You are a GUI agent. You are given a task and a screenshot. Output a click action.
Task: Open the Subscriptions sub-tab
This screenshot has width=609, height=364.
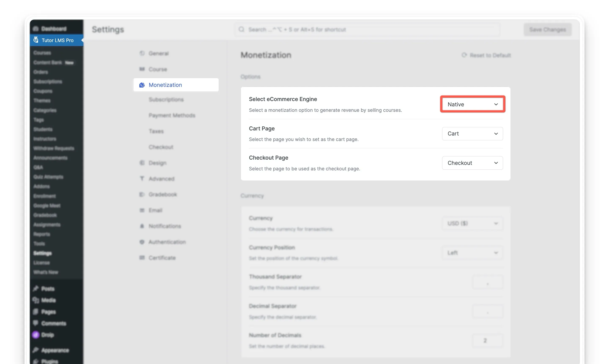tap(166, 99)
